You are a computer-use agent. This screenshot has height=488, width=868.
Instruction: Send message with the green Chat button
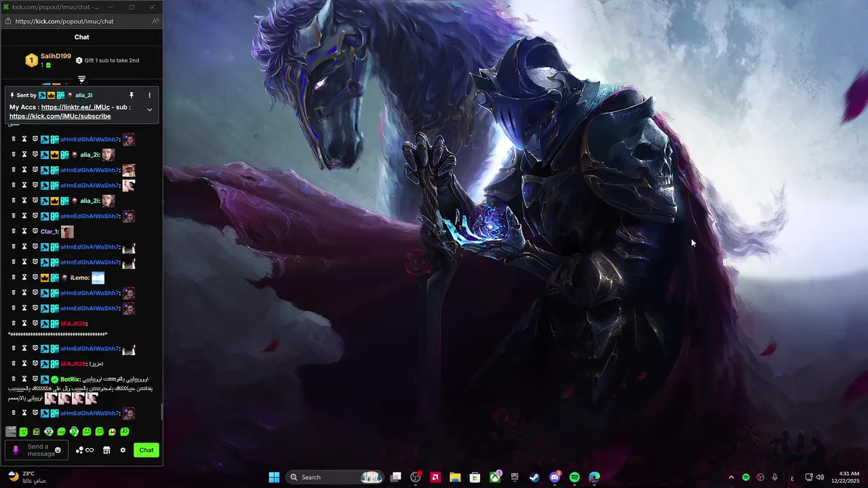pyautogui.click(x=146, y=450)
